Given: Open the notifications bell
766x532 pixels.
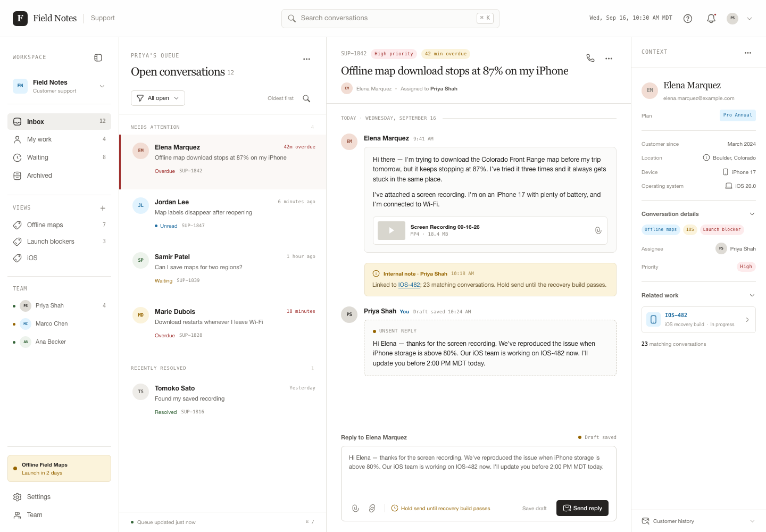Looking at the screenshot, I should pos(711,19).
